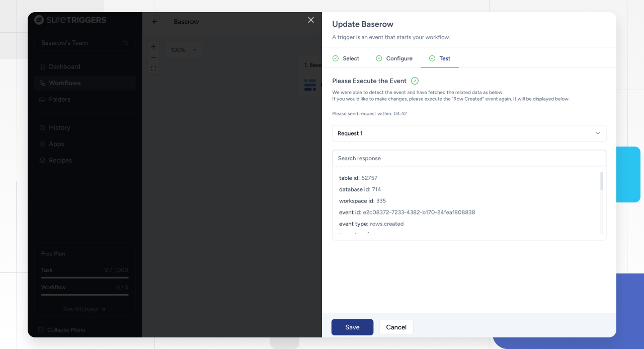Open the team switcher arrows icon
The width and height of the screenshot is (644, 349).
click(125, 43)
